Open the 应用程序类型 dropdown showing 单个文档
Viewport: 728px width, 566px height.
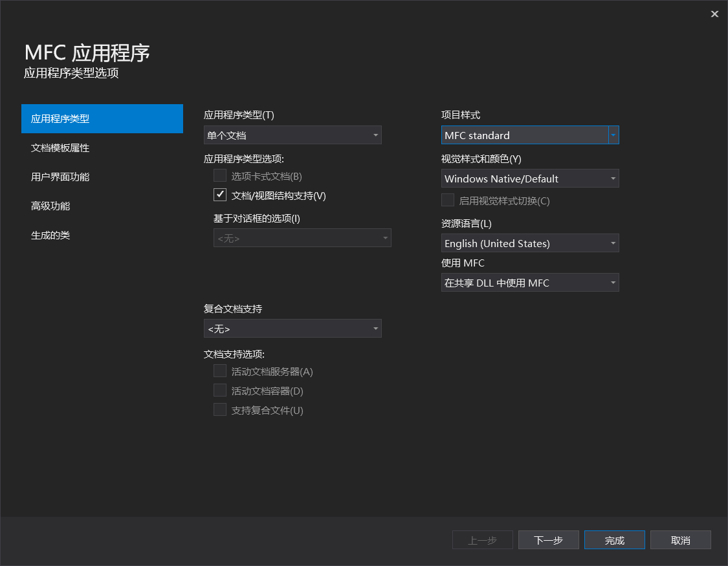292,135
